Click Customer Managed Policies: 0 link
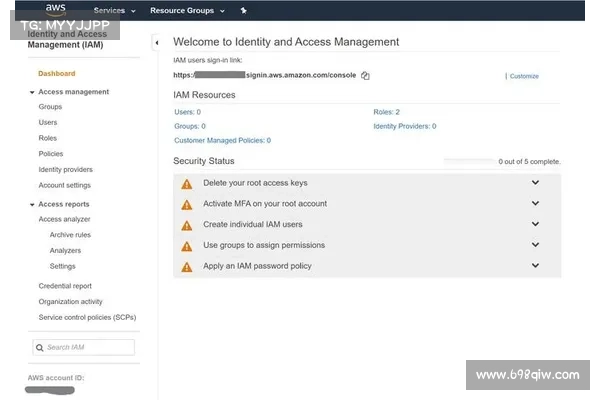The width and height of the screenshot is (600, 400). point(223,140)
